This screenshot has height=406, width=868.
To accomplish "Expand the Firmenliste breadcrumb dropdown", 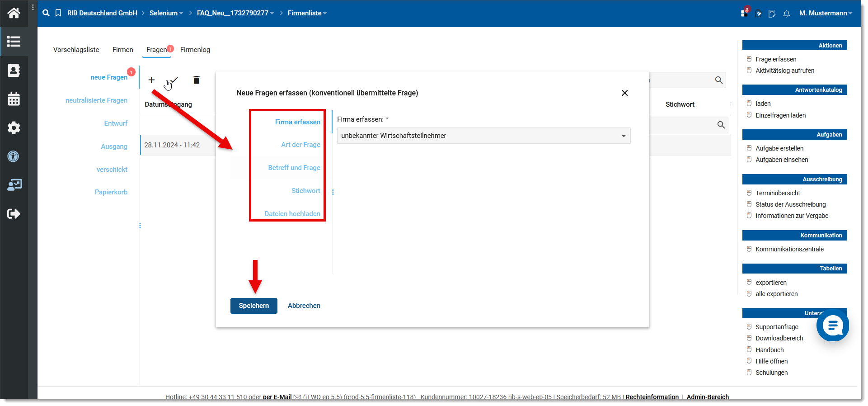I will click(307, 13).
